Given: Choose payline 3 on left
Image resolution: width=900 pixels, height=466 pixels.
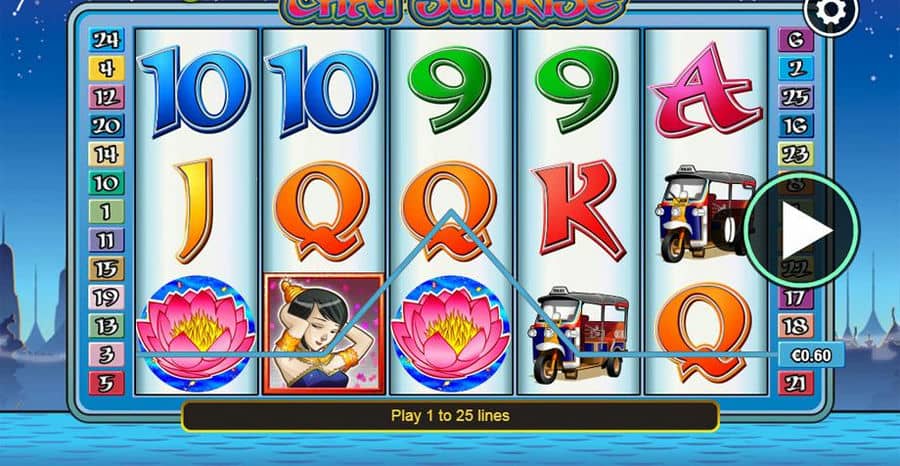Looking at the screenshot, I should click(106, 355).
